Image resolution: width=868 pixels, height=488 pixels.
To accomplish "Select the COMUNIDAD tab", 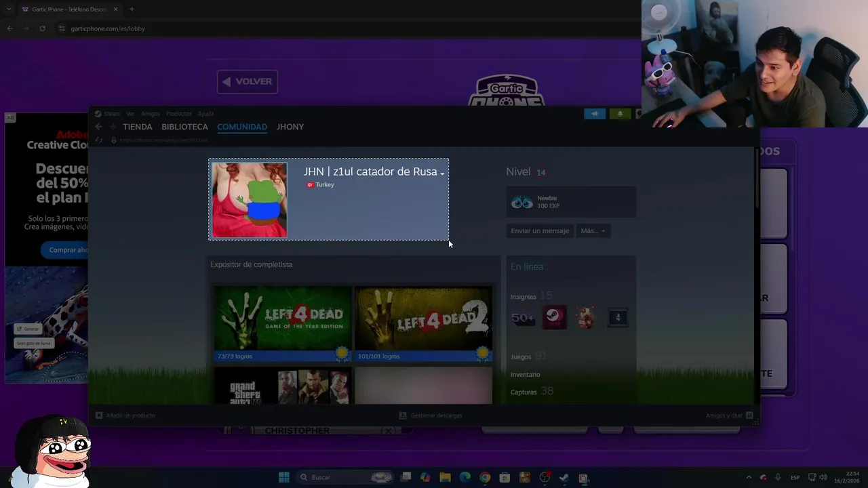I will pyautogui.click(x=242, y=127).
